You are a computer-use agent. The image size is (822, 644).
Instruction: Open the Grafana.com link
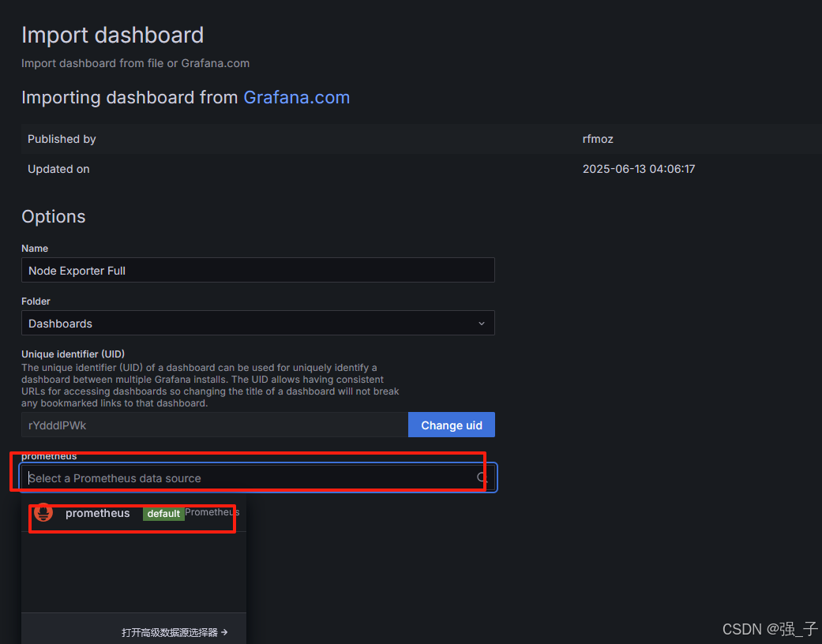[x=296, y=97]
